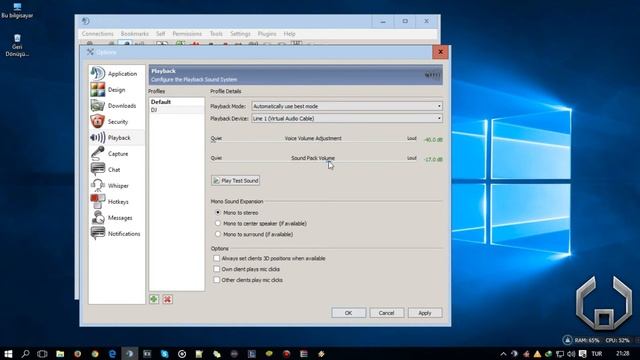Show hidden system tray icons

[x=503, y=354]
